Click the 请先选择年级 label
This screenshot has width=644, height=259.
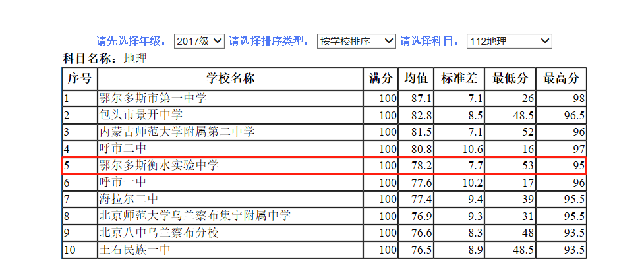[132, 41]
